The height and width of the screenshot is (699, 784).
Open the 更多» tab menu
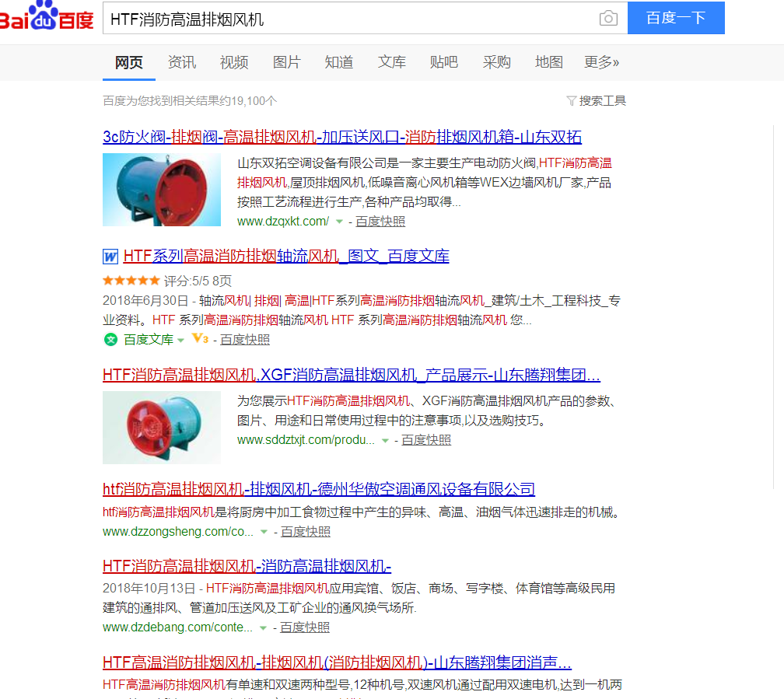(601, 62)
